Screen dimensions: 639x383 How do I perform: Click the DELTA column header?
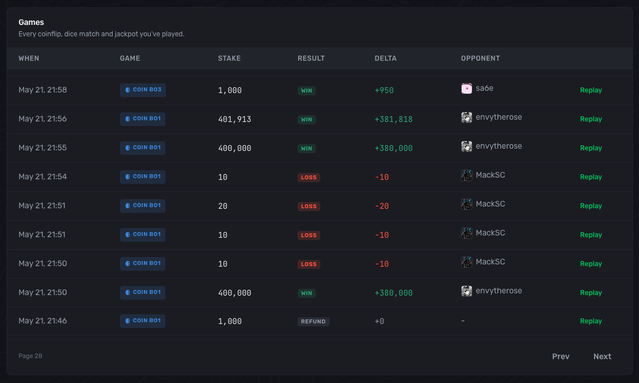[386, 58]
